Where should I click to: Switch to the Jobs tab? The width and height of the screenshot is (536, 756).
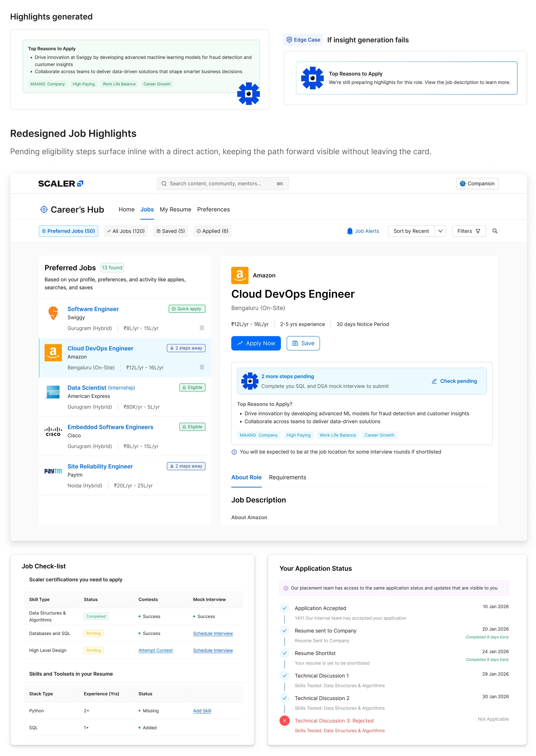pyautogui.click(x=147, y=209)
